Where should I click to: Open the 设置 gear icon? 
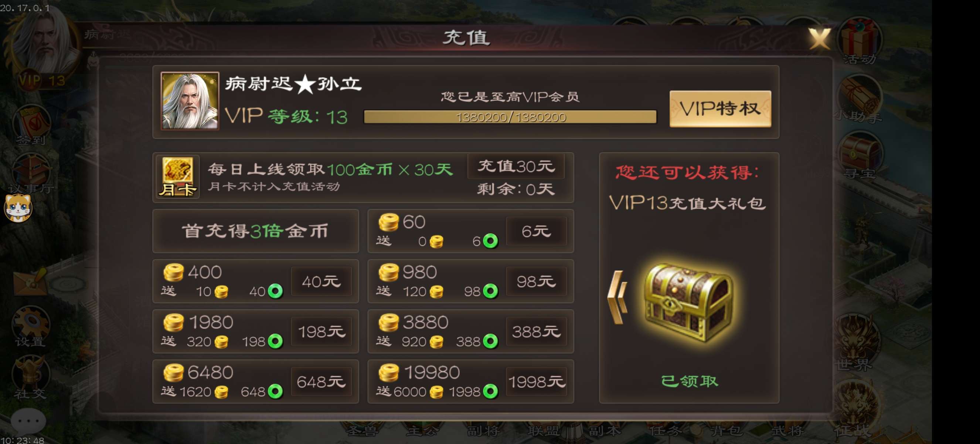click(30, 326)
